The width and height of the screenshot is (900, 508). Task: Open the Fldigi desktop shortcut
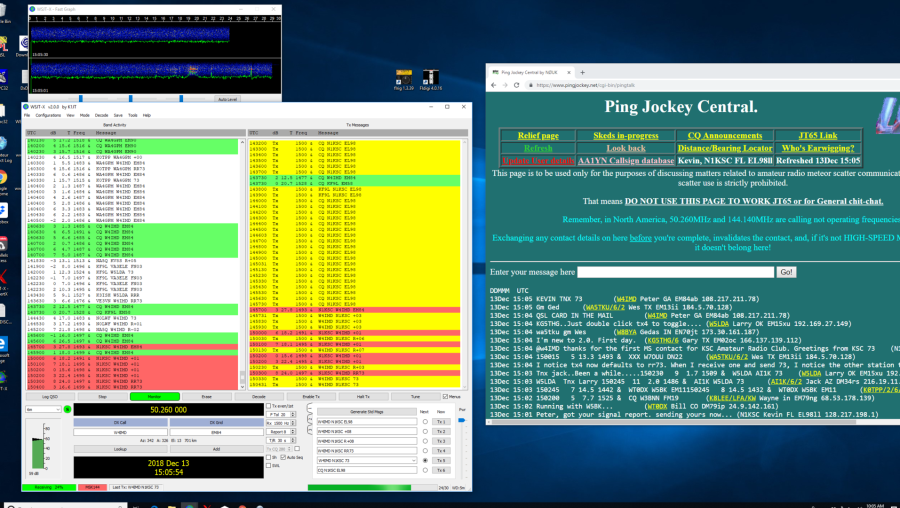pos(433,78)
